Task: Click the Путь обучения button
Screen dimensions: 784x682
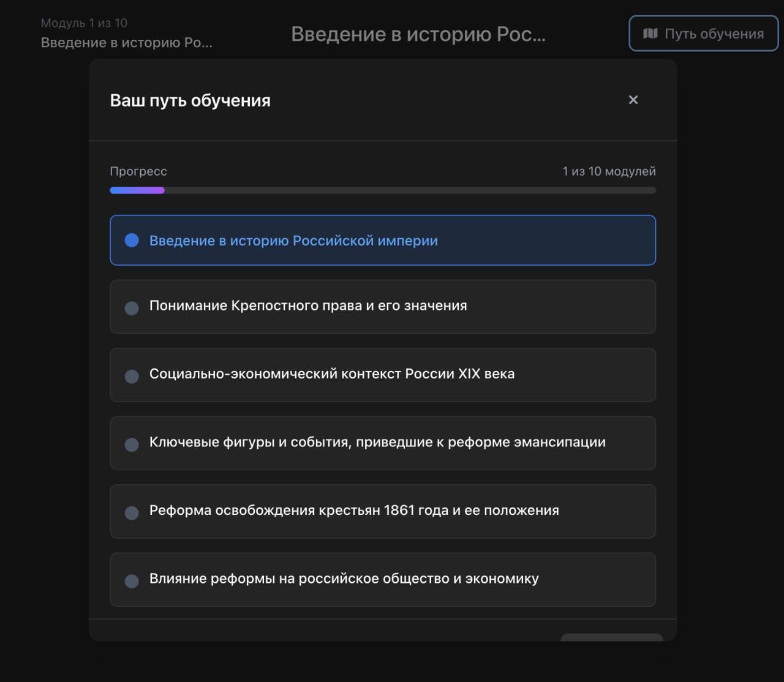Action: click(x=704, y=34)
